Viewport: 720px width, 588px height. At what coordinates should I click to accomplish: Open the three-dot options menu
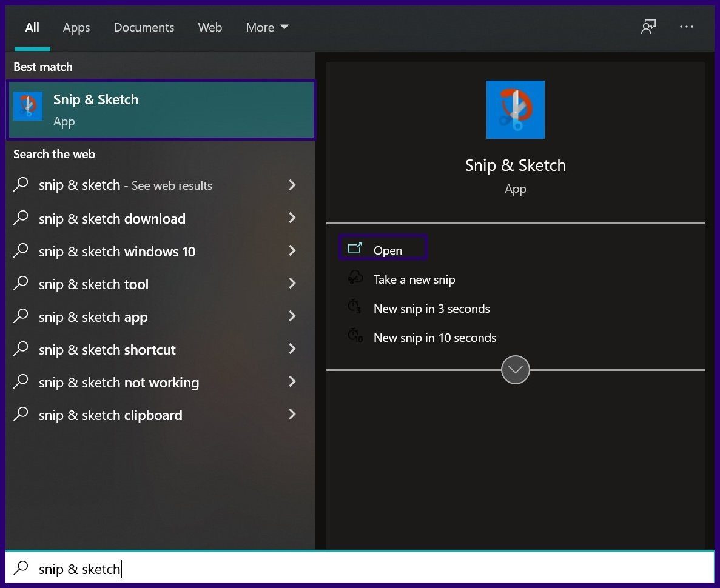click(687, 27)
